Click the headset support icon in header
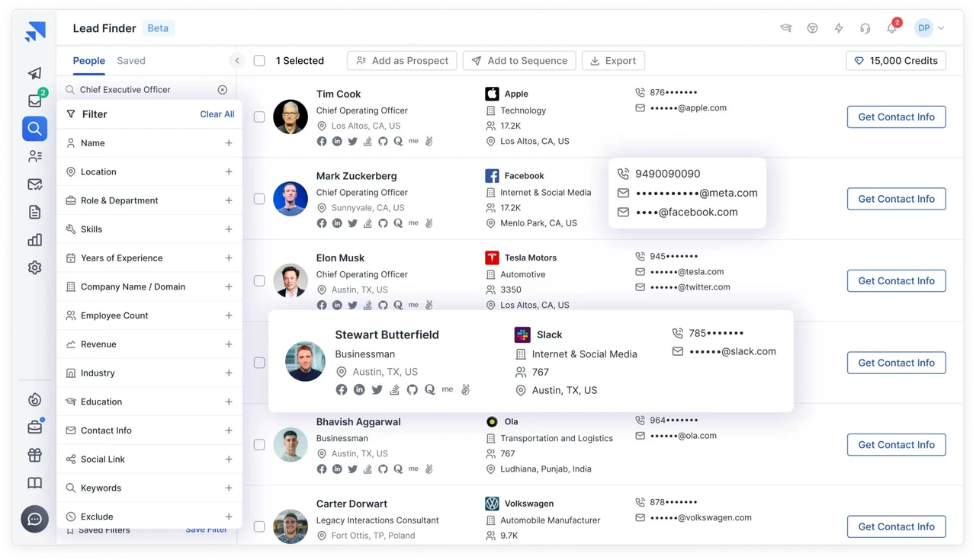The width and height of the screenshot is (976, 560). [x=865, y=28]
